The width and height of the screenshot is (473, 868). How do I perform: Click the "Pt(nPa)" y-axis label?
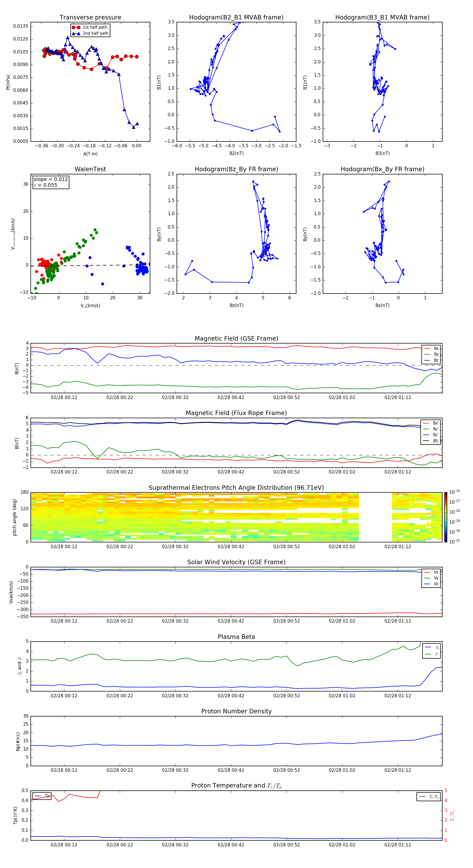(x=8, y=82)
